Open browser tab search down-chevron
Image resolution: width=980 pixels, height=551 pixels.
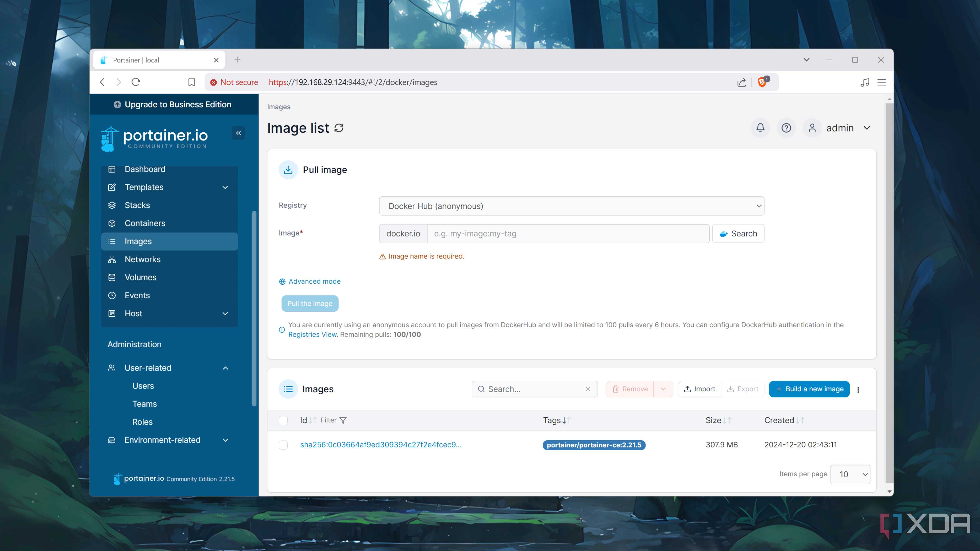tap(806, 60)
